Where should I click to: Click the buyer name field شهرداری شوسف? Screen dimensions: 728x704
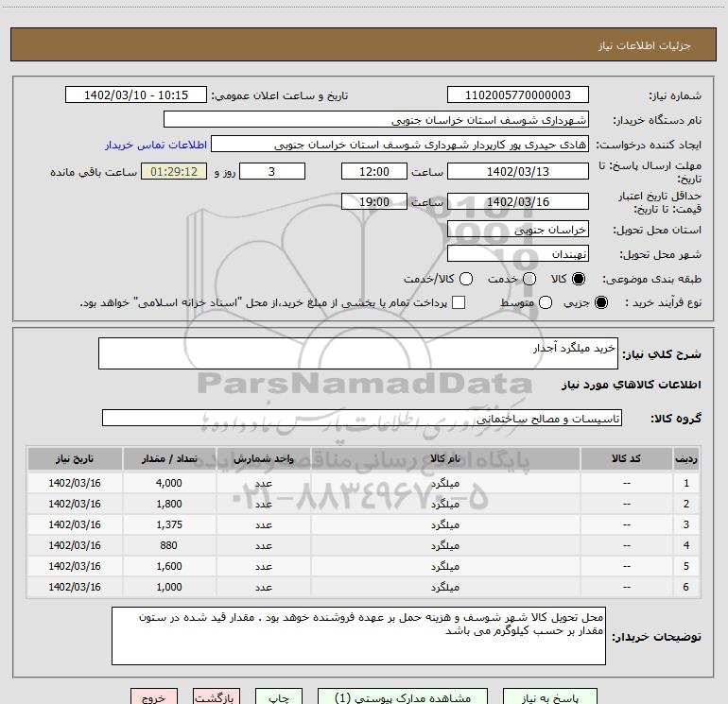[x=376, y=119]
